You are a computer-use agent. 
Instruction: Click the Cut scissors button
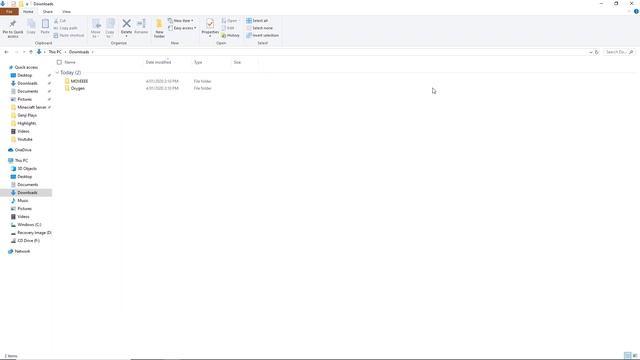click(60, 20)
